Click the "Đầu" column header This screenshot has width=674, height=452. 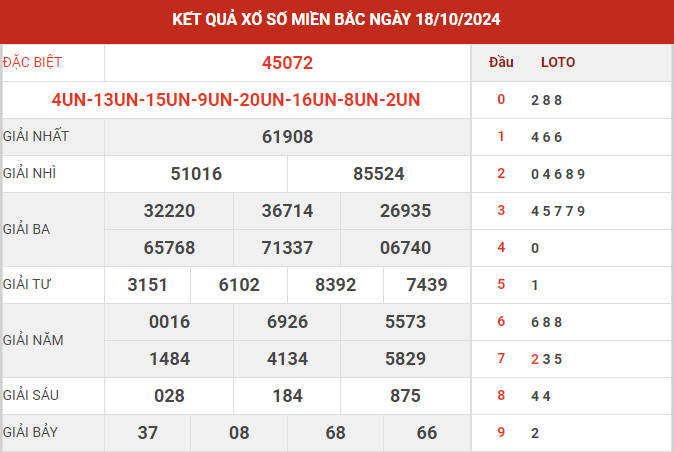(501, 62)
